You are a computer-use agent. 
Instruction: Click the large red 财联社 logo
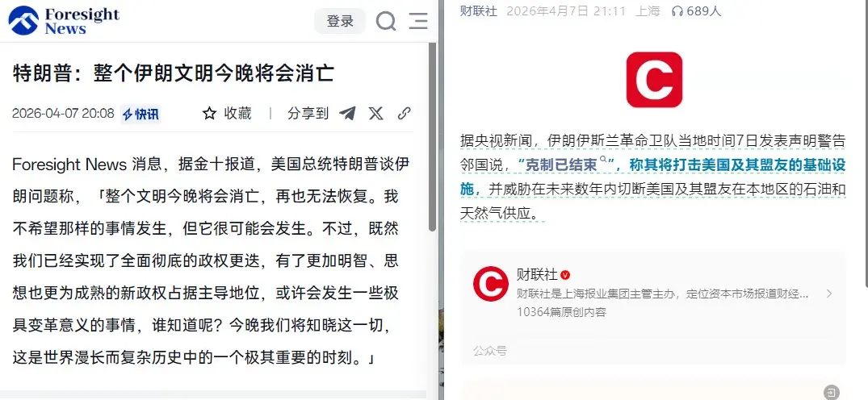click(x=654, y=80)
